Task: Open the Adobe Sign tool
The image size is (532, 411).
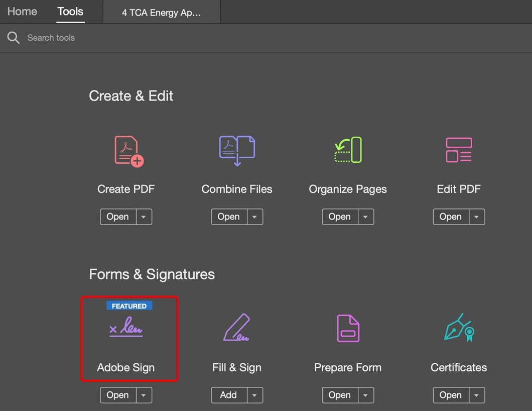Action: (x=118, y=395)
